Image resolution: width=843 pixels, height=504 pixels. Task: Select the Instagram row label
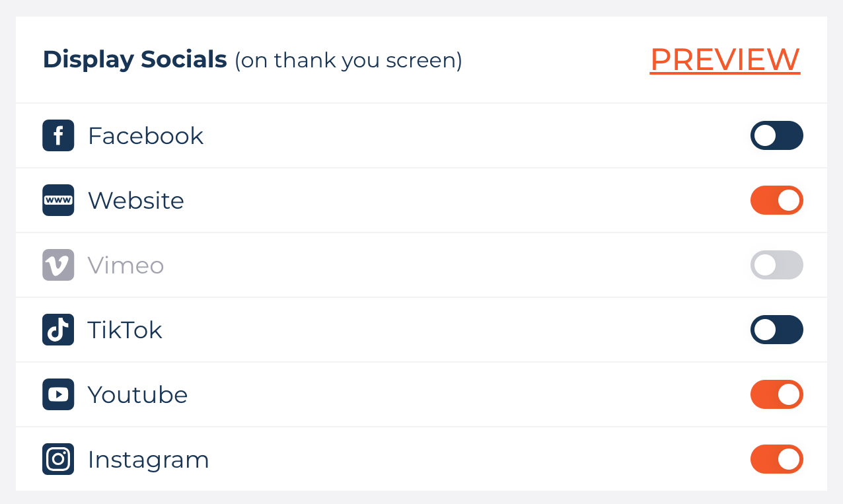[x=148, y=459]
